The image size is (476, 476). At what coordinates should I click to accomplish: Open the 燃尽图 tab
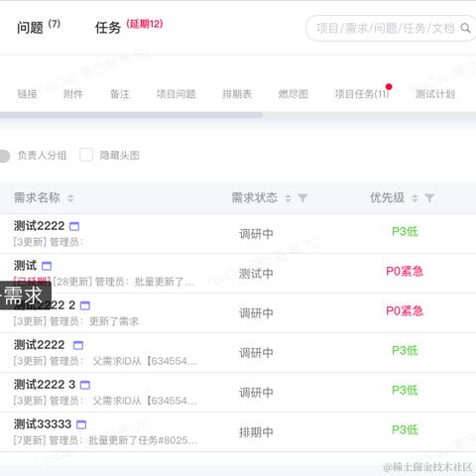coord(294,94)
